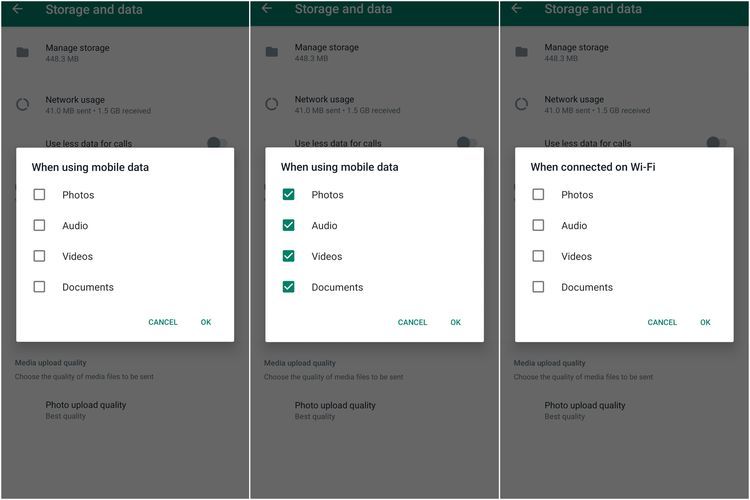The height and width of the screenshot is (500, 750).
Task: Open Network usage in the left screen
Action: point(124,105)
